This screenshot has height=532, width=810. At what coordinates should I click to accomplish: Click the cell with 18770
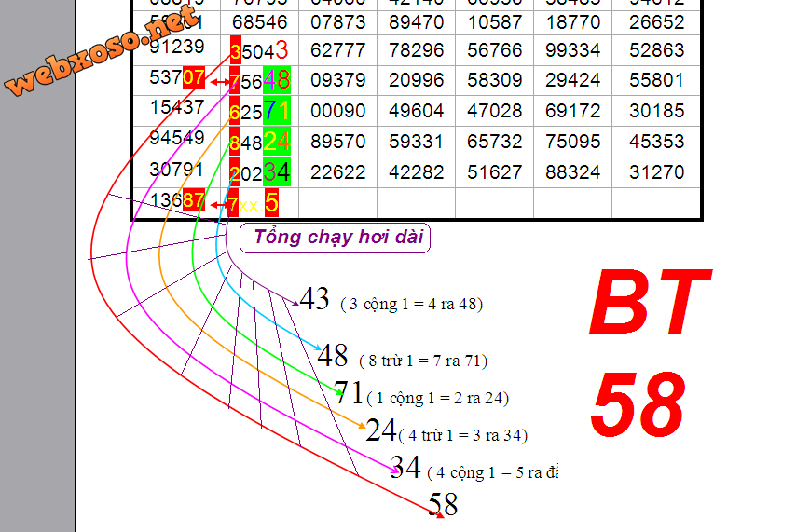[573, 22]
